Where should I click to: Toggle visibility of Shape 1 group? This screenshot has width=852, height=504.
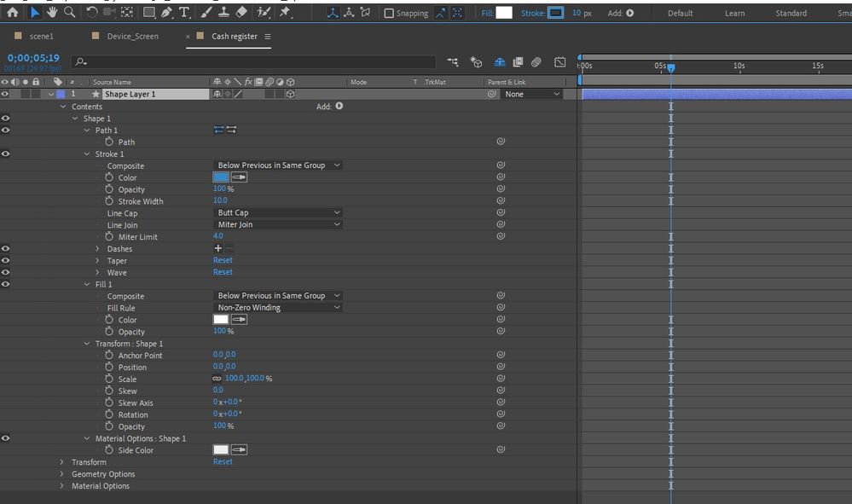tap(5, 118)
